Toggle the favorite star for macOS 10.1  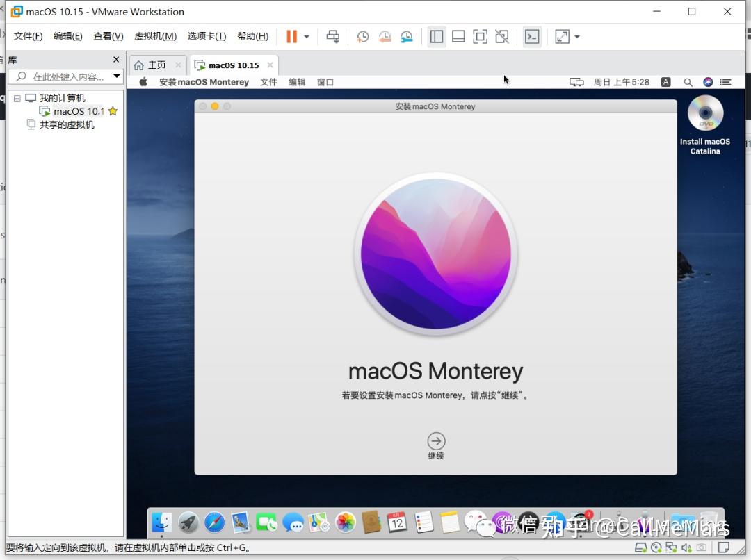(x=113, y=111)
